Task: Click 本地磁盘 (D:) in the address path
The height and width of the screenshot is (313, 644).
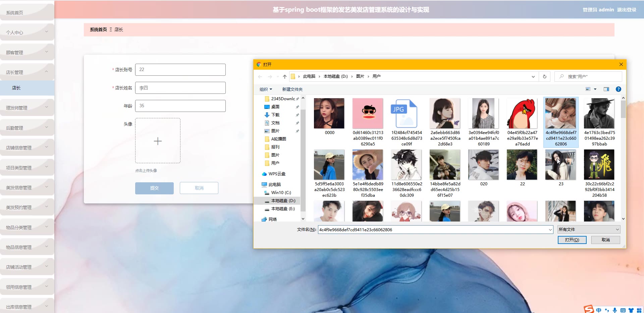Action: pos(335,76)
